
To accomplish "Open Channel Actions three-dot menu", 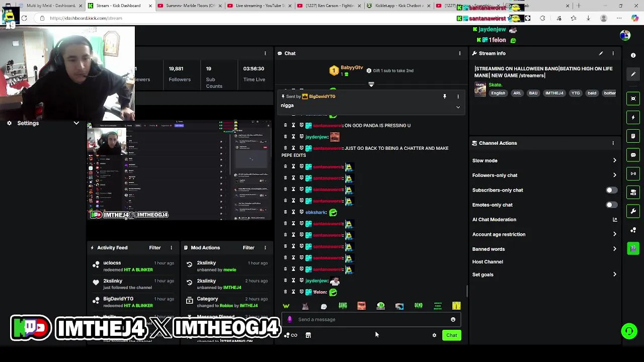I will [613, 143].
